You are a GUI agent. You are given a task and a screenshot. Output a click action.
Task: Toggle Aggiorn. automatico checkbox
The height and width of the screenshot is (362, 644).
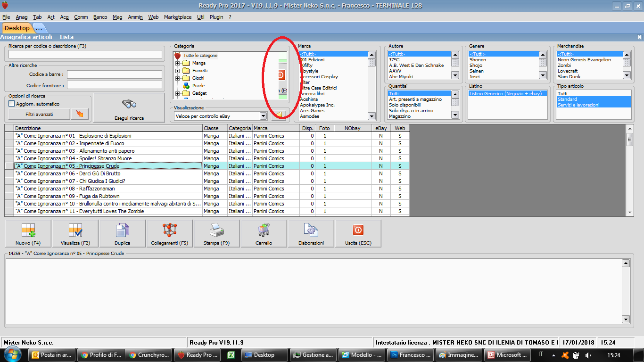click(12, 104)
